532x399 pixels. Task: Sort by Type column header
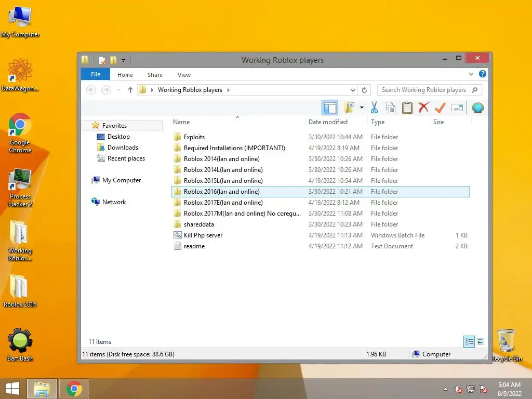[398, 122]
